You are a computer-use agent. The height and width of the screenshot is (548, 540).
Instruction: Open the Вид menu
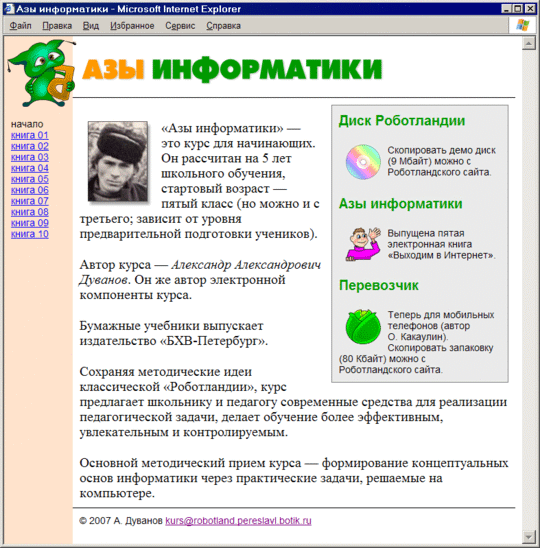(91, 26)
